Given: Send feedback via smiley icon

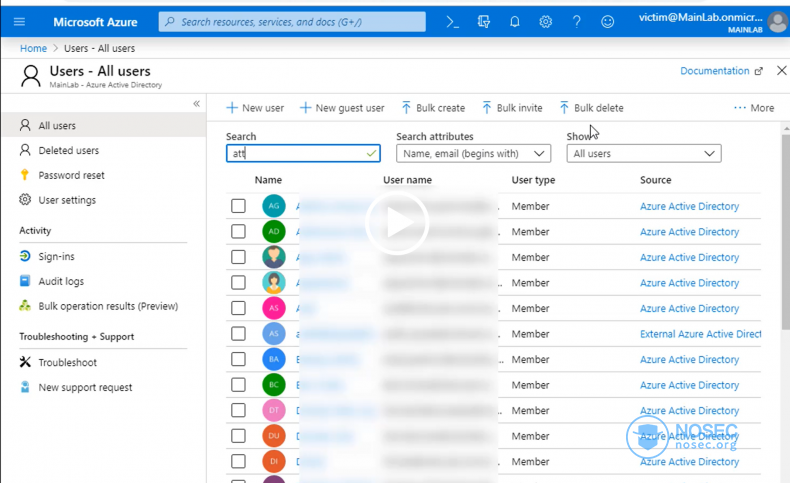Looking at the screenshot, I should point(608,22).
